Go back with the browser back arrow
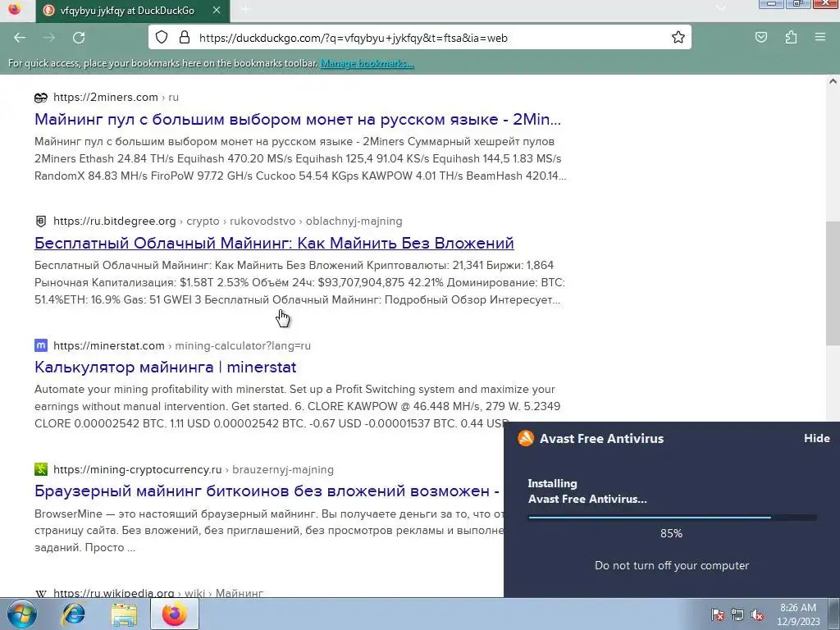This screenshot has width=840, height=630. coord(20,38)
